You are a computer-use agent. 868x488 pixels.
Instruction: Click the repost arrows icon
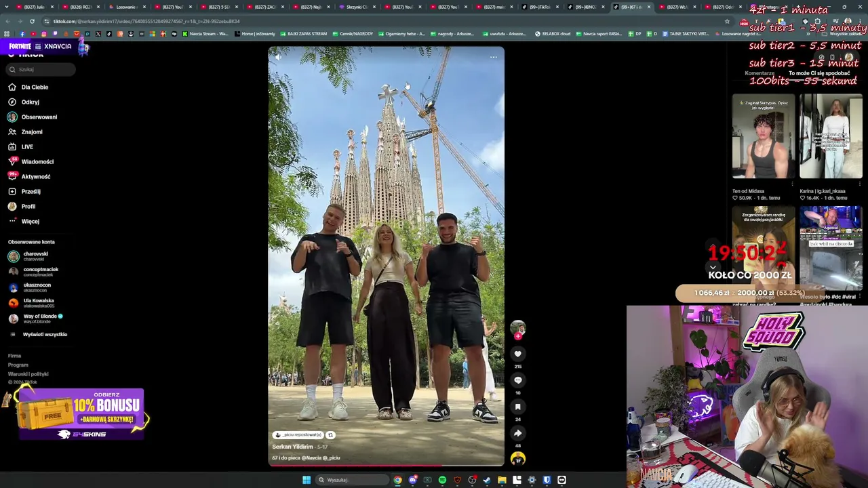330,435
